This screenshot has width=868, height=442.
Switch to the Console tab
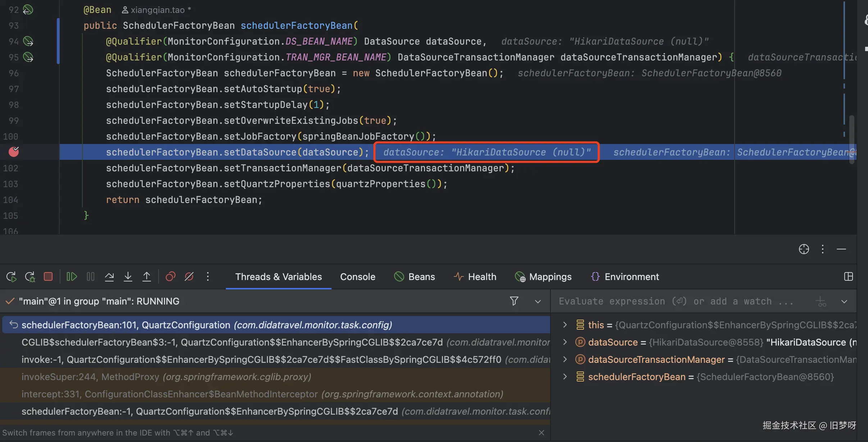point(357,276)
